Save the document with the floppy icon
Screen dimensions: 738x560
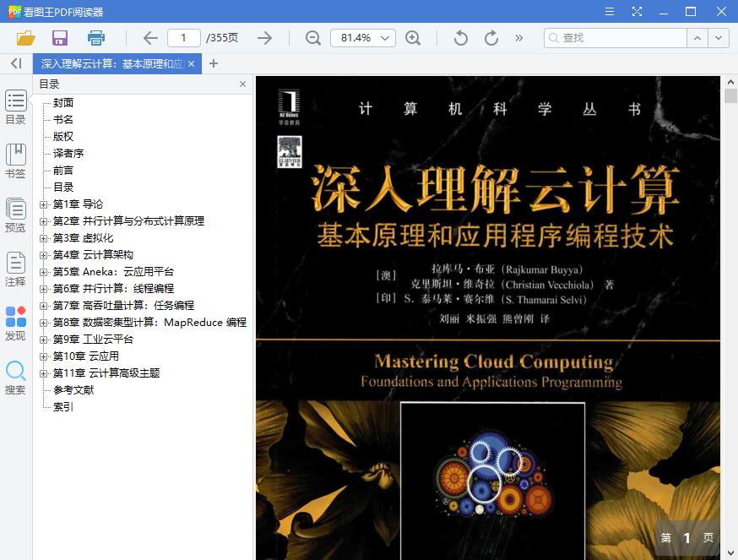click(x=60, y=38)
